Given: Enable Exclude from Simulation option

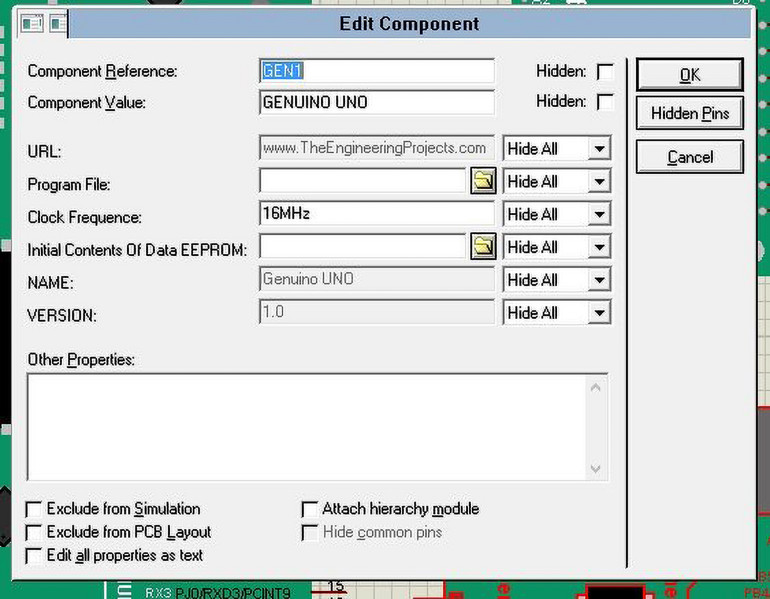Looking at the screenshot, I should [x=35, y=509].
